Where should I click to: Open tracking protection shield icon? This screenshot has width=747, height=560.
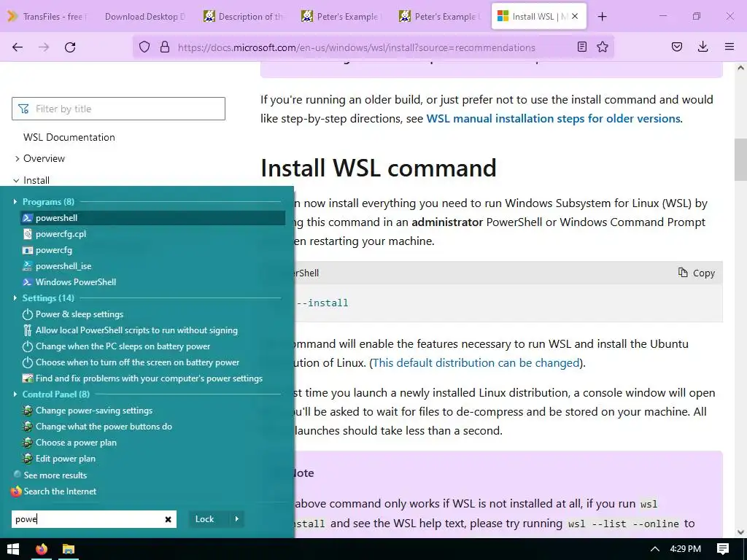tap(144, 47)
